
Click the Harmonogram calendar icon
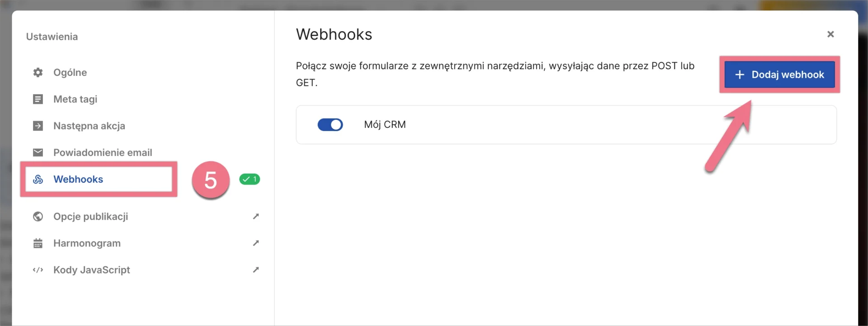click(38, 243)
